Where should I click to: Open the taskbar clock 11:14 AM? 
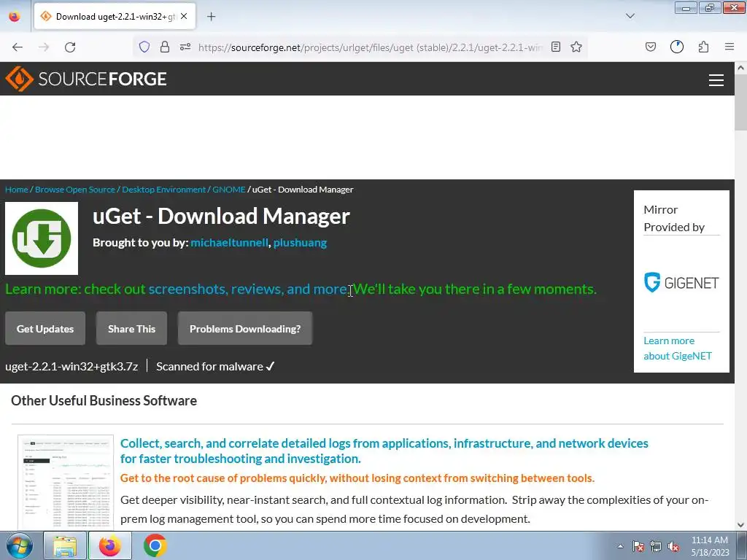[710, 546]
